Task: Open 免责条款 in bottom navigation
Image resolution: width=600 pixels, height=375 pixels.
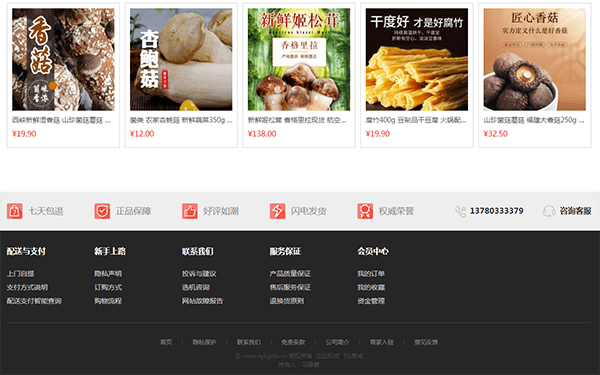Action: 293,342
